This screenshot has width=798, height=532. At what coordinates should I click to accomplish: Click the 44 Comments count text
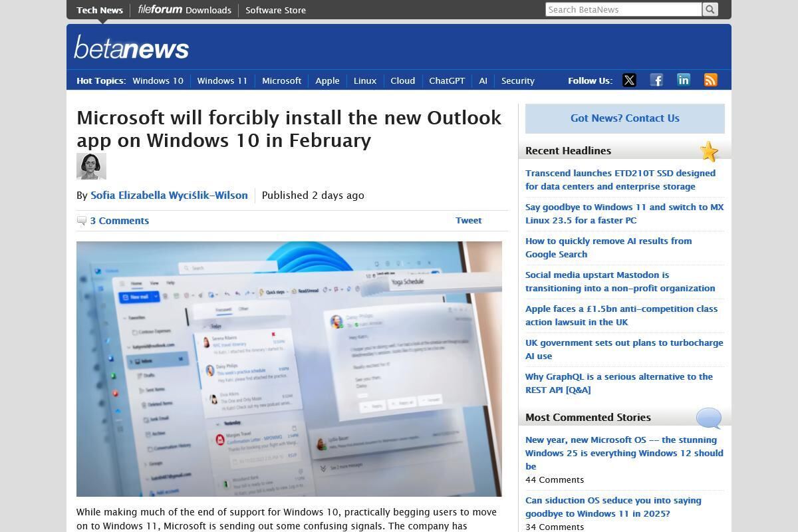coord(555,479)
